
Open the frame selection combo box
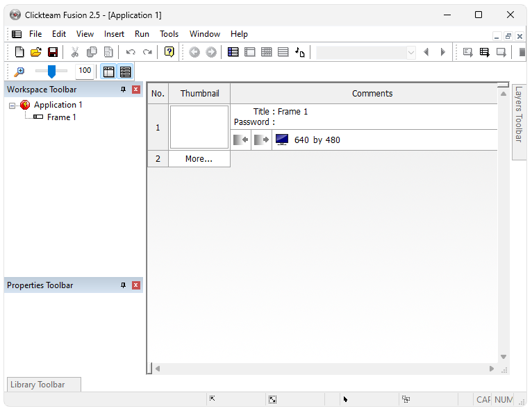pos(366,53)
